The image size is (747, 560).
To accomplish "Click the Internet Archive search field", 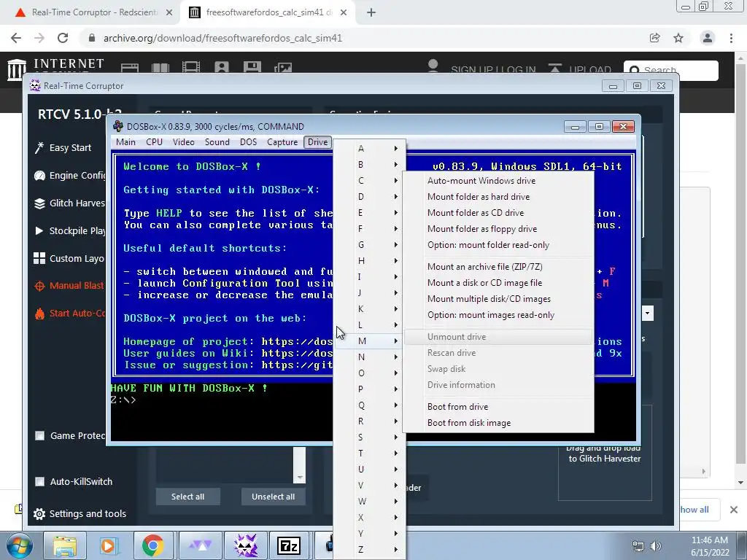I will click(671, 71).
